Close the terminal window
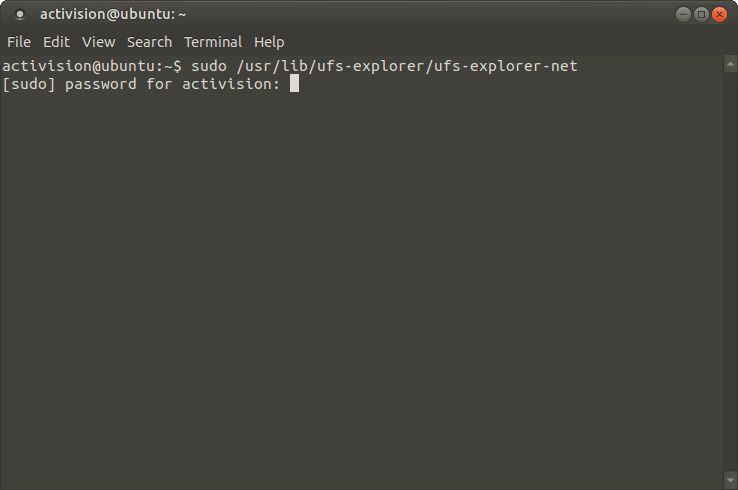Image resolution: width=738 pixels, height=490 pixels. click(x=719, y=14)
